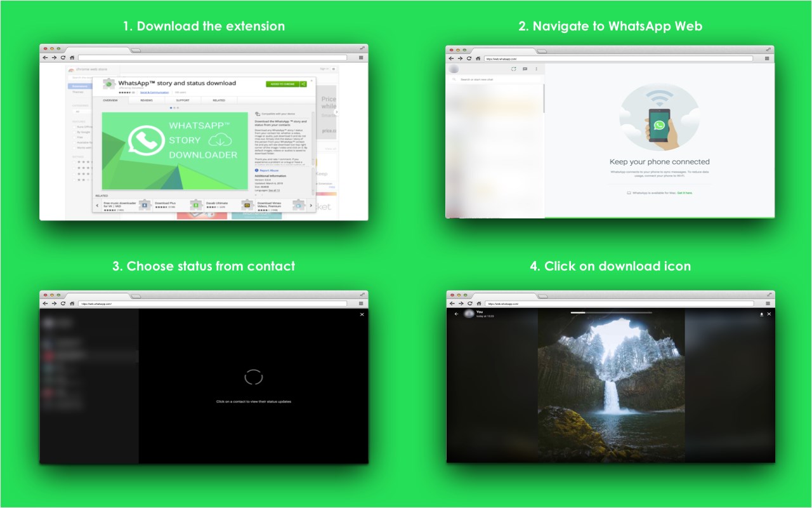812x508 pixels.
Task: Click browser back arrow in step 4 window
Action: (x=452, y=304)
